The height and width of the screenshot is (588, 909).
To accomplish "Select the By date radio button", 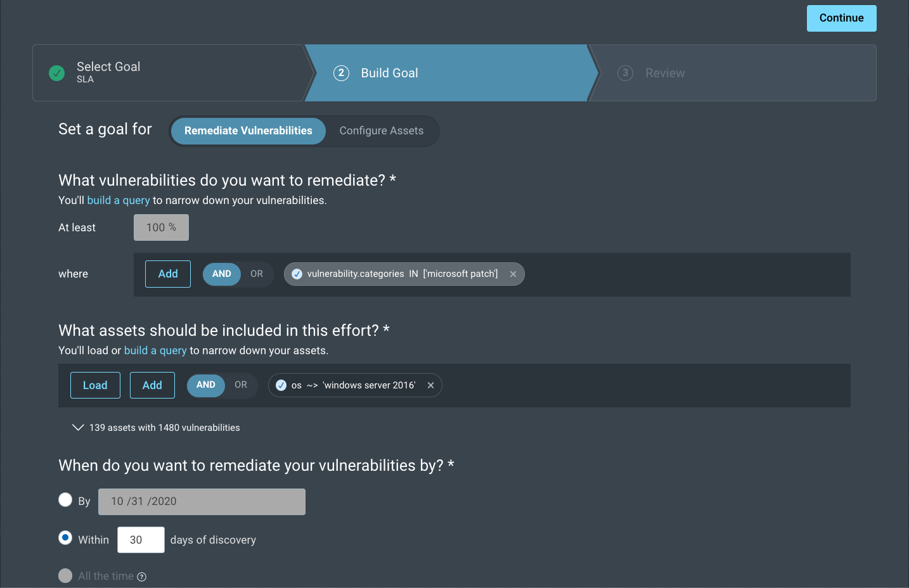I will coord(65,500).
